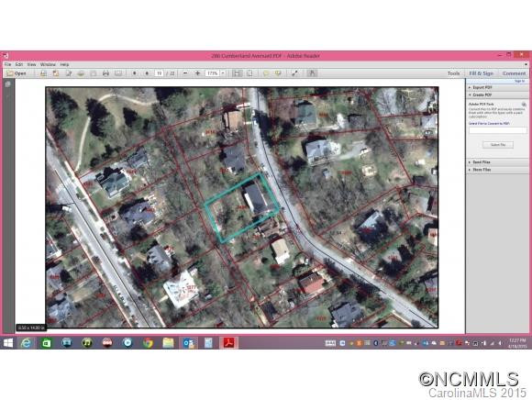Select the Add sticky note tool
This screenshot has height=400, width=532.
coord(266,73)
